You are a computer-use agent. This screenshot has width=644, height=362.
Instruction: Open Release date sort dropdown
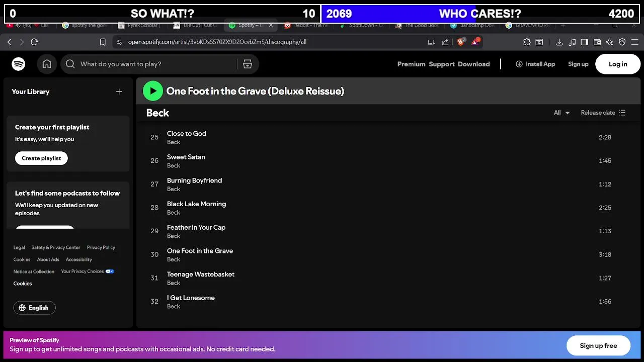click(603, 113)
